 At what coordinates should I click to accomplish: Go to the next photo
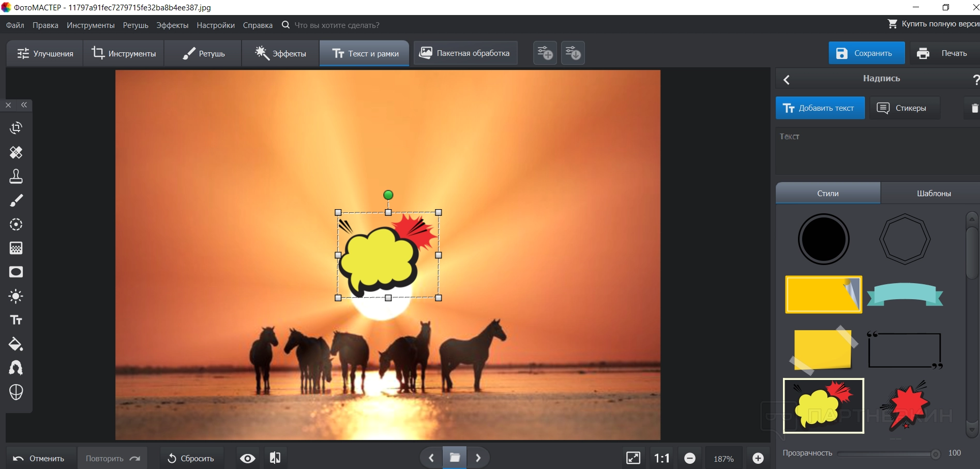pyautogui.click(x=478, y=458)
